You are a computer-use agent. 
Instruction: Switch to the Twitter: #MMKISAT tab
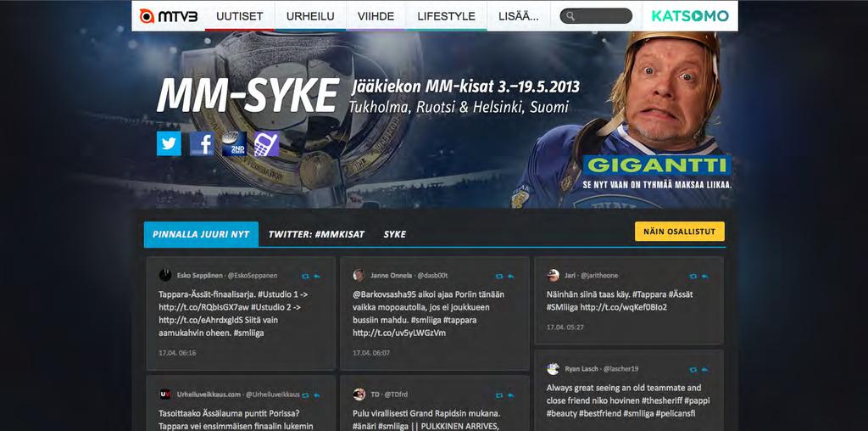click(x=317, y=234)
